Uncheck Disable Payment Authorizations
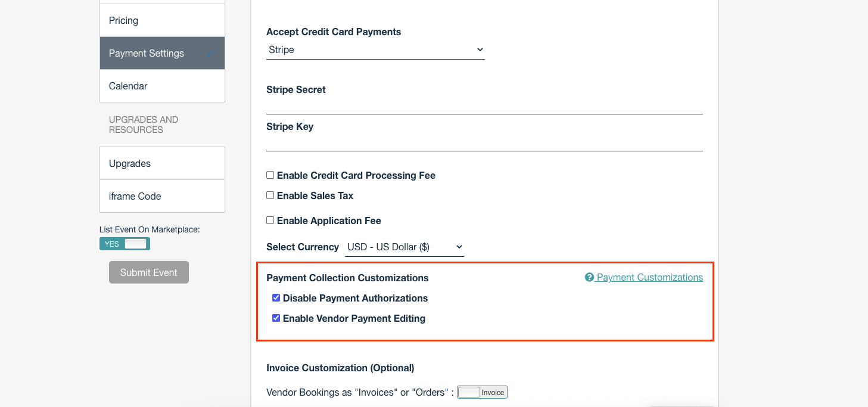Viewport: 868px width, 407px height. coord(276,298)
